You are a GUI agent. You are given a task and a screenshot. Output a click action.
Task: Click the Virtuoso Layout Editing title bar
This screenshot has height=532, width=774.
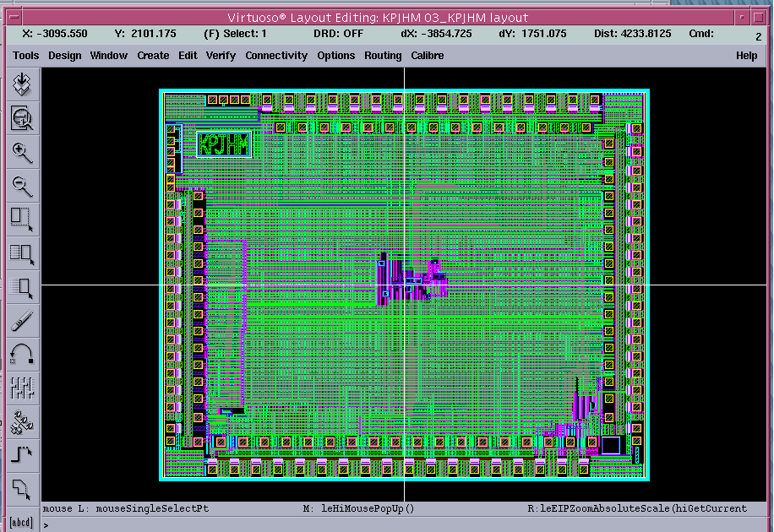pyautogui.click(x=378, y=18)
